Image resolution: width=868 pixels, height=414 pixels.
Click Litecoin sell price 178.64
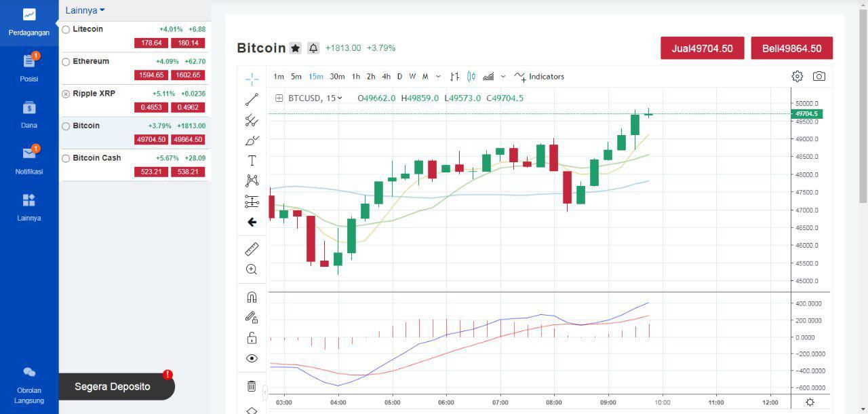click(151, 43)
